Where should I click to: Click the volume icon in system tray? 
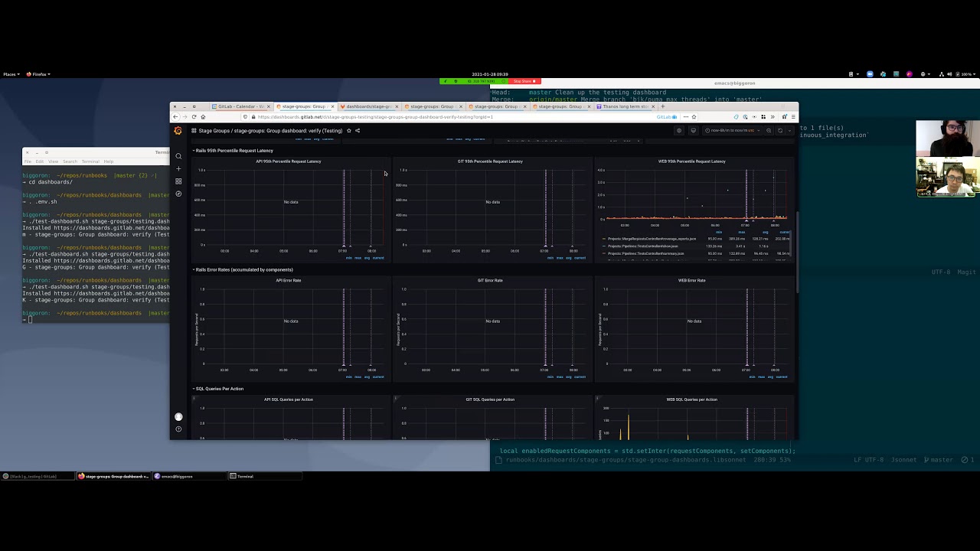click(949, 74)
